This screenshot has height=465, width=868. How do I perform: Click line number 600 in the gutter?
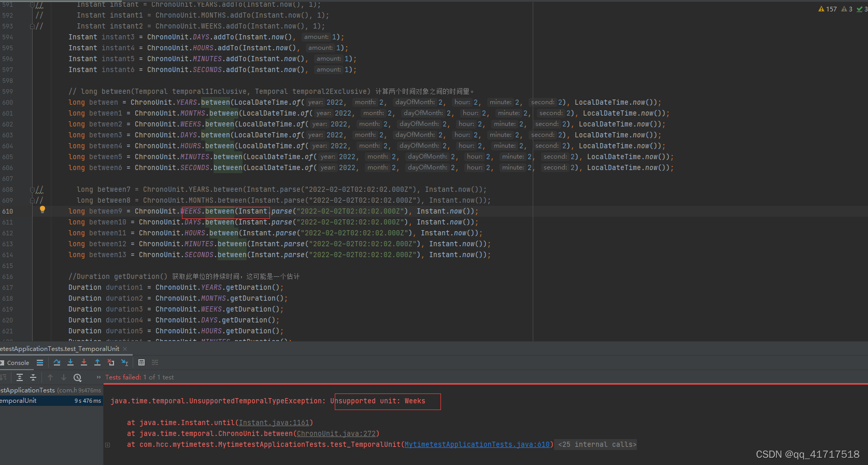(x=8, y=103)
